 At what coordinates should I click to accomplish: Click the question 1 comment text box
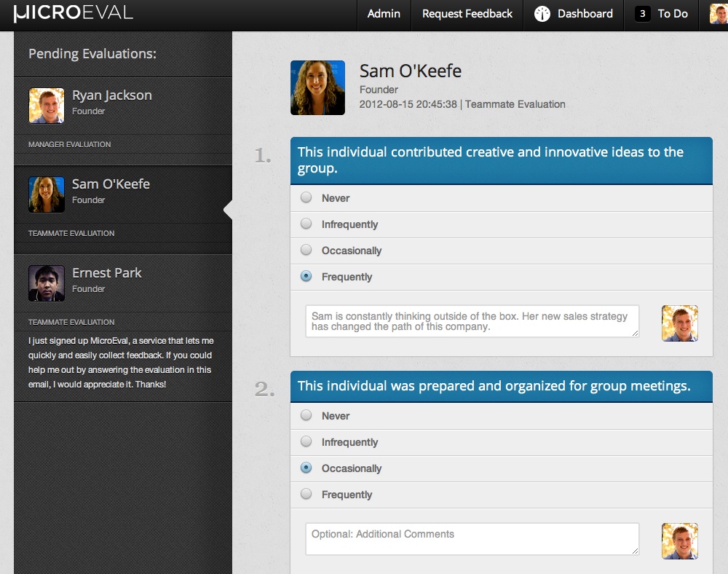[x=472, y=321]
